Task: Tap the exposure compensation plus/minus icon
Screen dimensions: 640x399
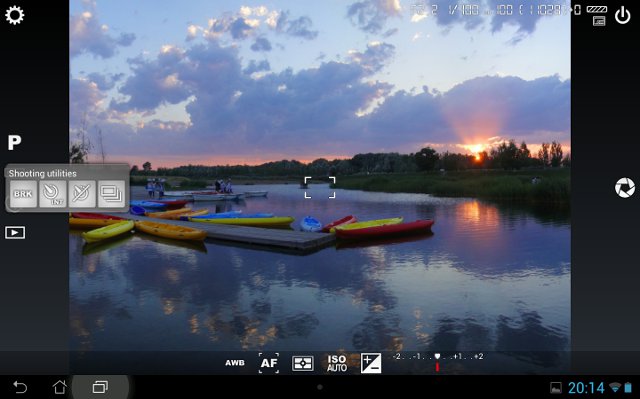Action: point(371,363)
